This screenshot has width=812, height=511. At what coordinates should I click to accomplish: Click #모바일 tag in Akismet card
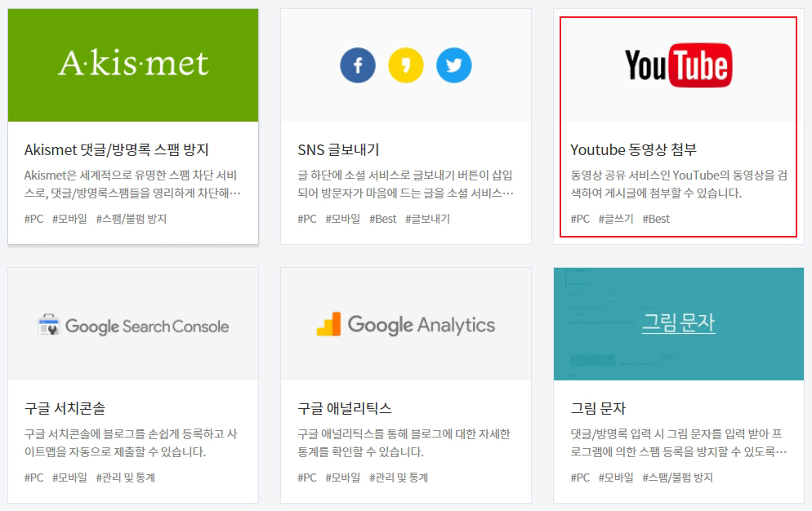[x=70, y=219]
